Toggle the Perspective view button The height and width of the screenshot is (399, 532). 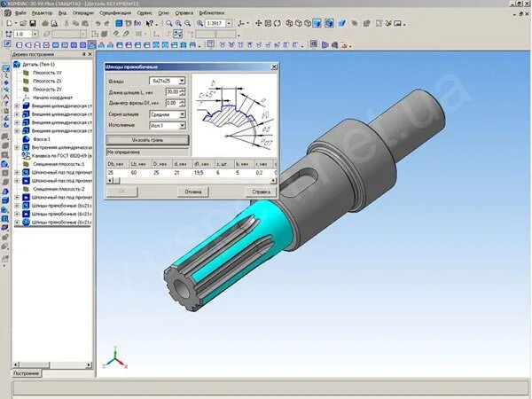point(341,23)
